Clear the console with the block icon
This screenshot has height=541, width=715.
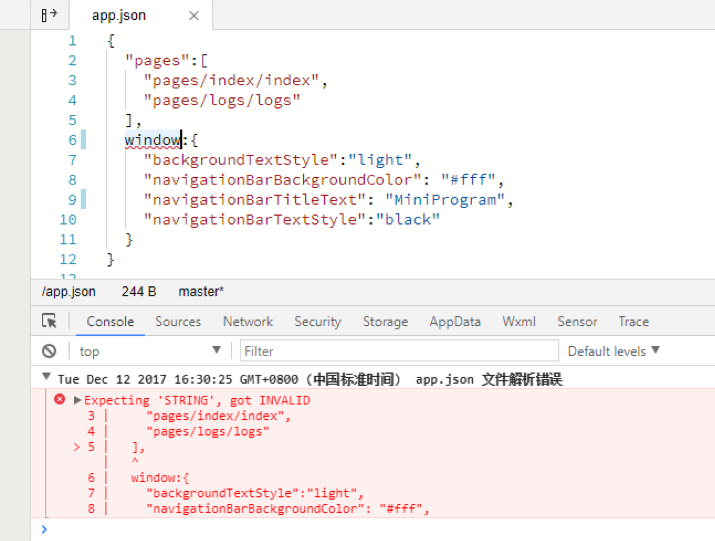coord(49,351)
